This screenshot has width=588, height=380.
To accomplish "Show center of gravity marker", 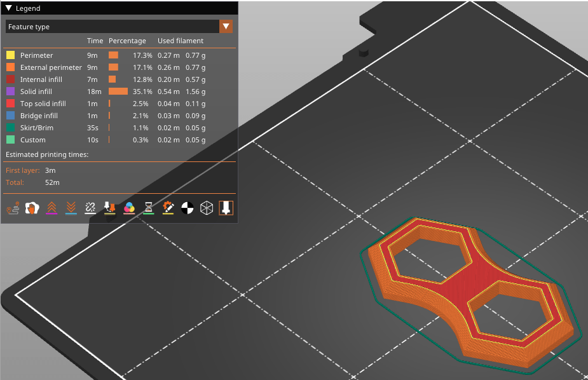I will click(187, 208).
